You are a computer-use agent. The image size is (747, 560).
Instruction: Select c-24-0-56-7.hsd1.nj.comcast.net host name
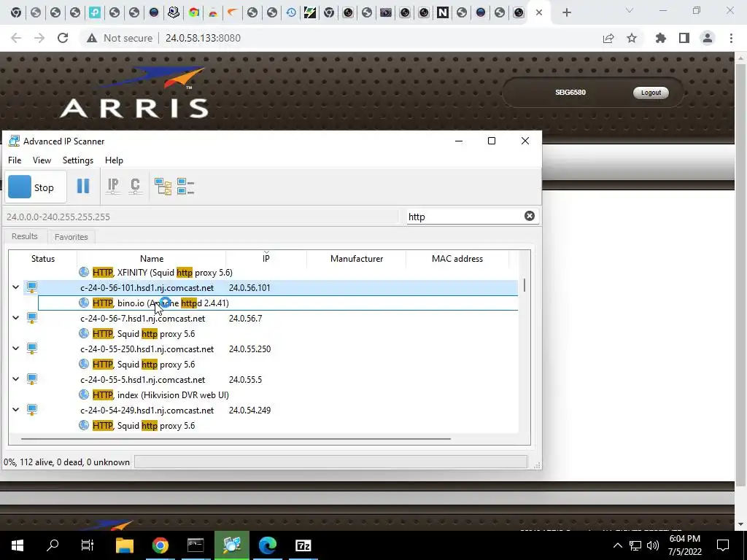[x=143, y=319]
